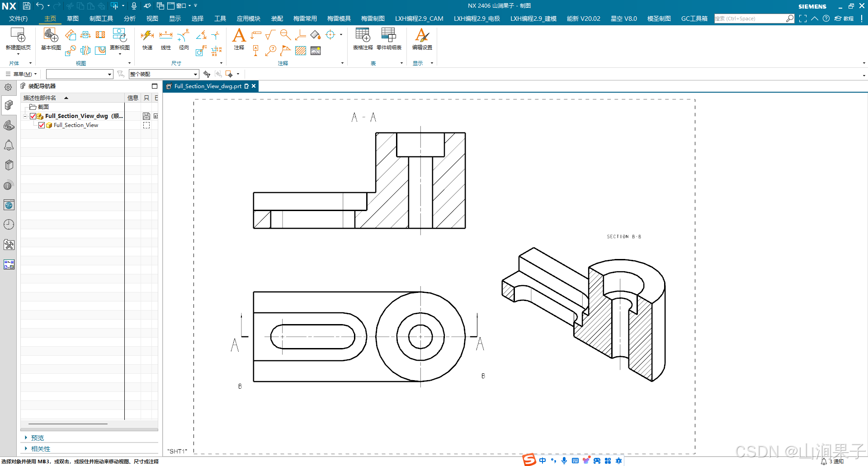
Task: Select the Datum Feature Symbol tool
Action: click(255, 50)
